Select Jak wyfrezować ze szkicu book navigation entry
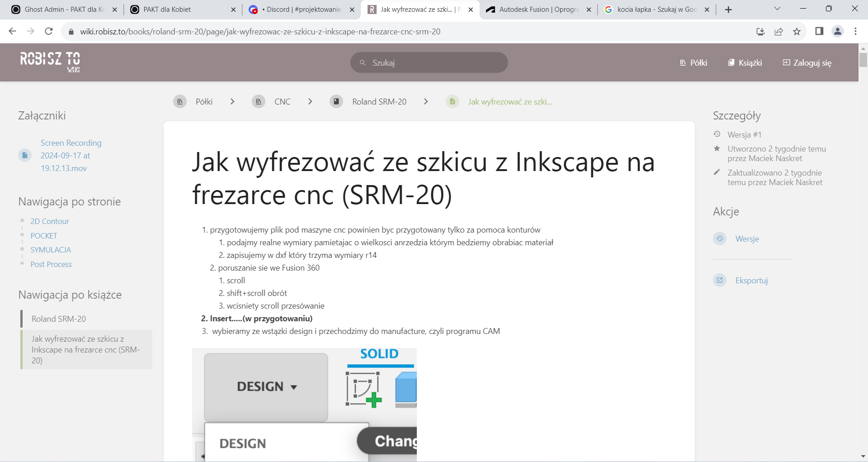868x462 pixels. pos(87,349)
